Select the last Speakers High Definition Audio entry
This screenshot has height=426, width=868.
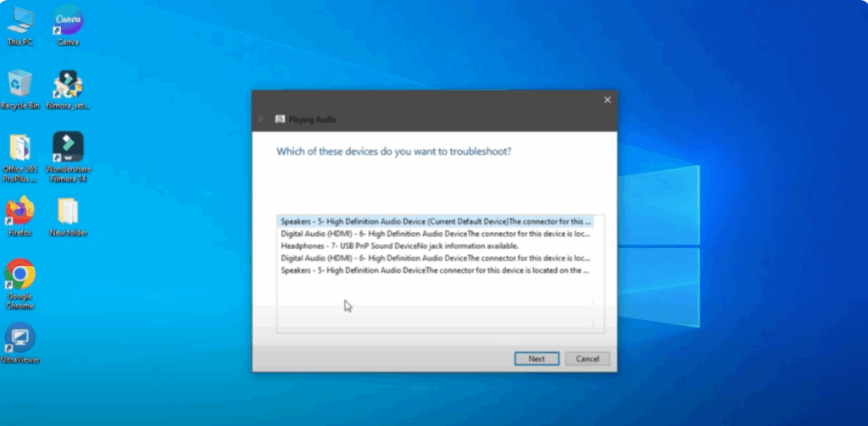coord(436,270)
